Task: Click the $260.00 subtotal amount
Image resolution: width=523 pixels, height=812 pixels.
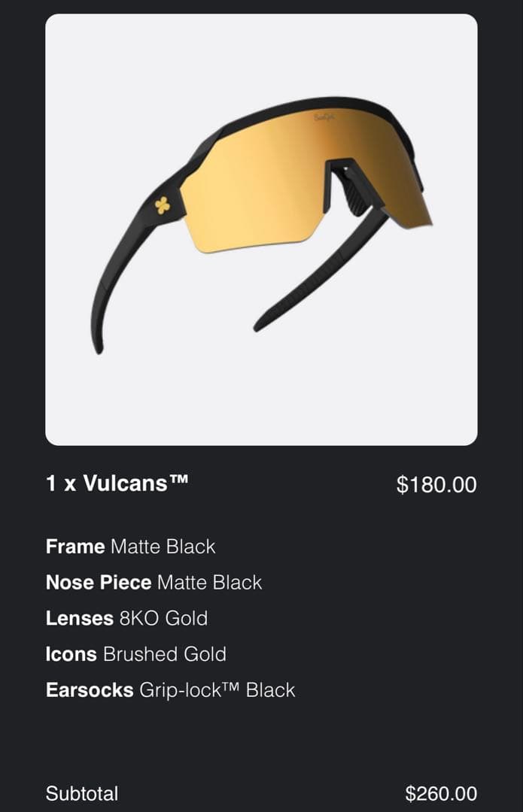Action: pos(441,793)
